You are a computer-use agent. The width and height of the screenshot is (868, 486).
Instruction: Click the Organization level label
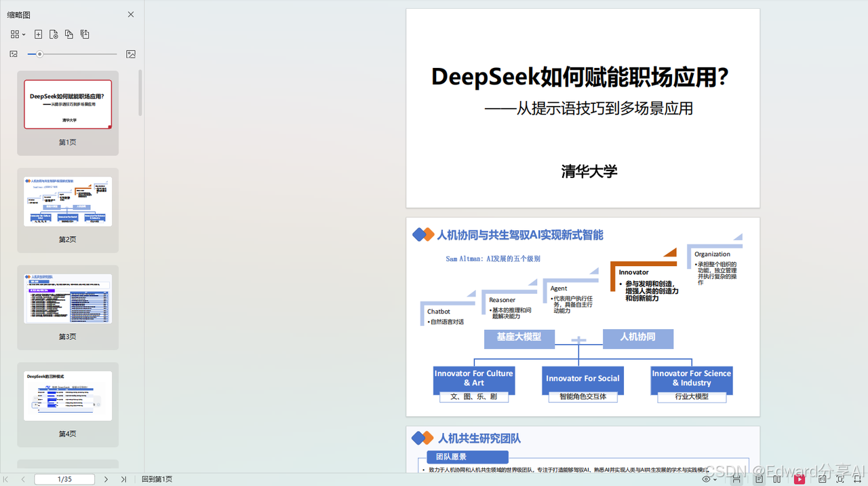coord(712,254)
